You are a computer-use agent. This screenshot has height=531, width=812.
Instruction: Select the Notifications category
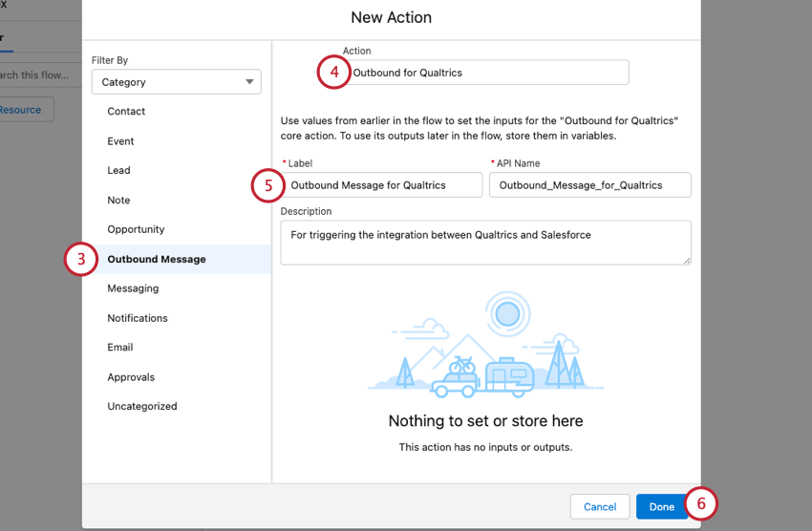137,318
